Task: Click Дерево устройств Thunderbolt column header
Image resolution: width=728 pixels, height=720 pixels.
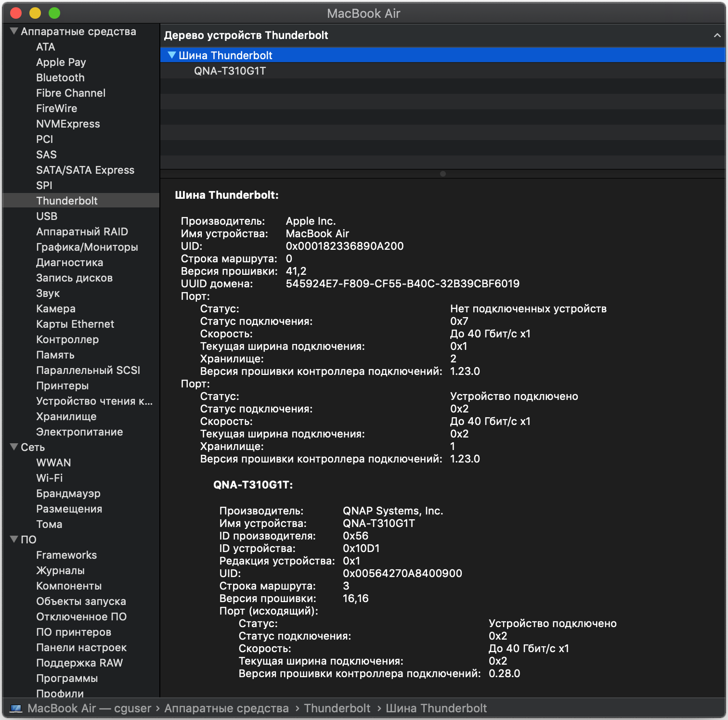Action: (246, 35)
